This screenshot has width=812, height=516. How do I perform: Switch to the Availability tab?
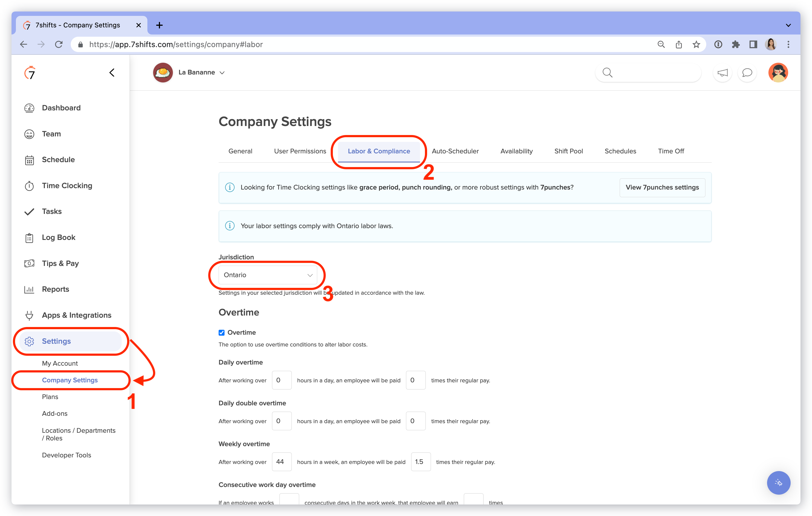[516, 151]
